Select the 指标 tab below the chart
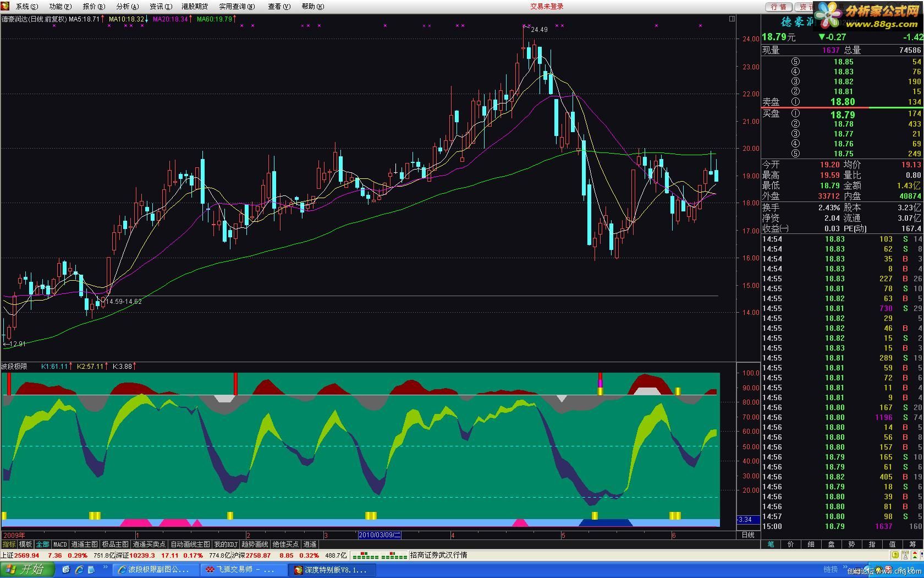This screenshot has height=578, width=924. point(9,544)
